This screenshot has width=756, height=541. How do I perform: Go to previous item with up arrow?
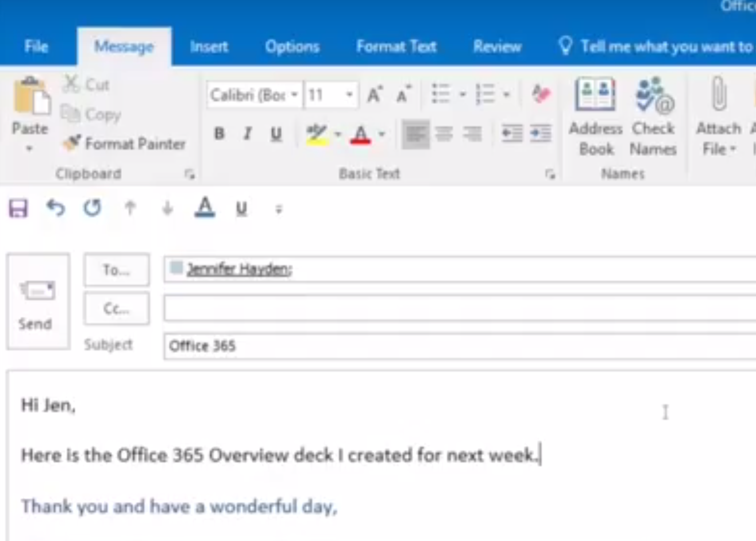[x=130, y=208]
